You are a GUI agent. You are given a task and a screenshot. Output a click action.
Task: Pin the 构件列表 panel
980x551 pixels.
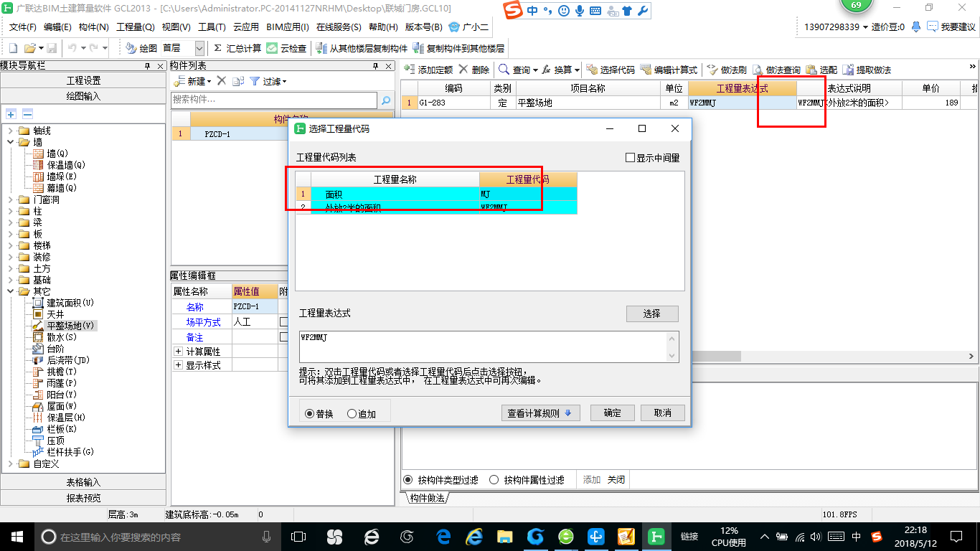374,66
